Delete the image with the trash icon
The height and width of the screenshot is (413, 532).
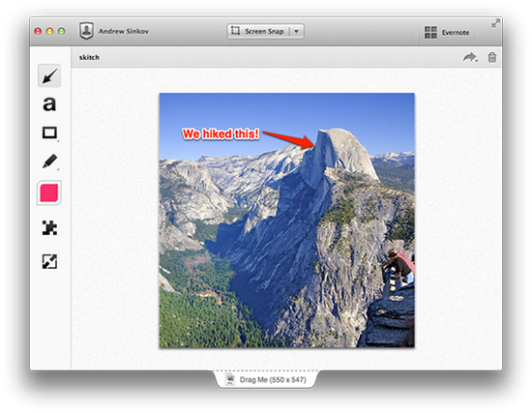(x=492, y=57)
